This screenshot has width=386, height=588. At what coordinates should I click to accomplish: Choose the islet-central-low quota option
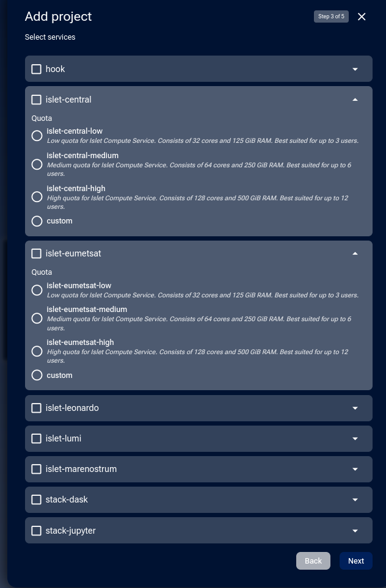coord(37,136)
